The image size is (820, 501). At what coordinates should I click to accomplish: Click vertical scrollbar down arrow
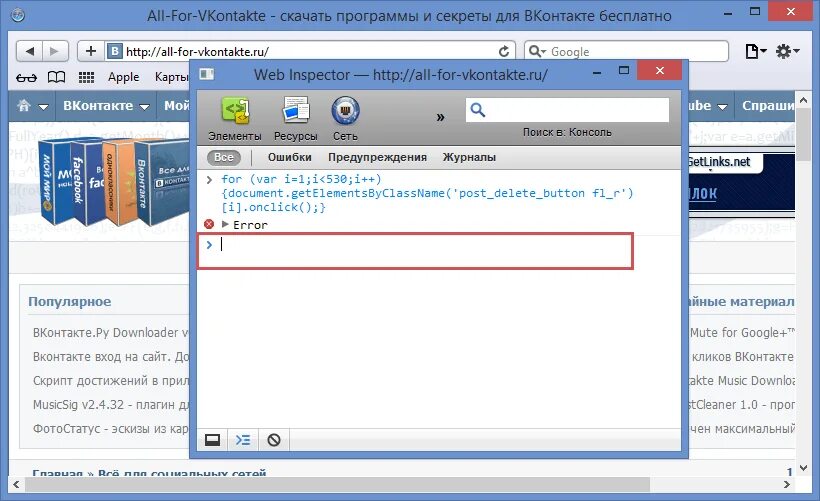click(x=803, y=469)
